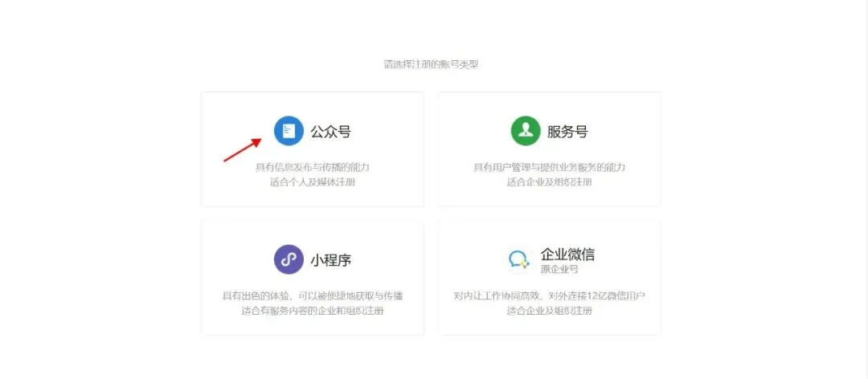Select the 企业微信 account type title
The image size is (868, 379).
click(x=568, y=255)
